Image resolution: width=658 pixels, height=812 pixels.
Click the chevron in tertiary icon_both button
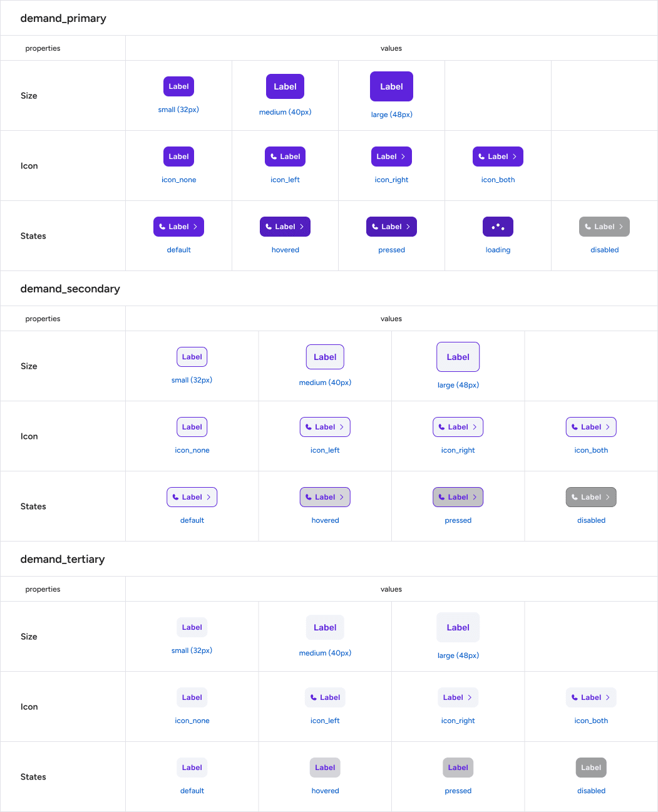pyautogui.click(x=607, y=697)
